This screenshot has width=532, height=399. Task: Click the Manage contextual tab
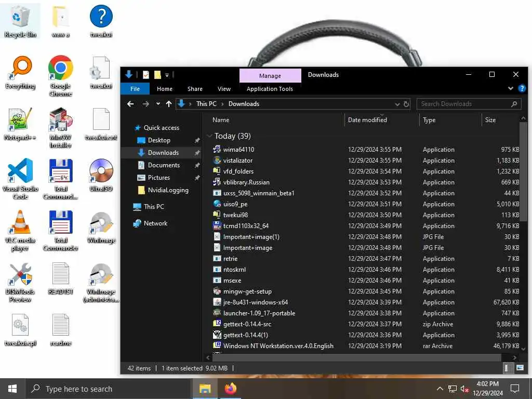point(270,76)
